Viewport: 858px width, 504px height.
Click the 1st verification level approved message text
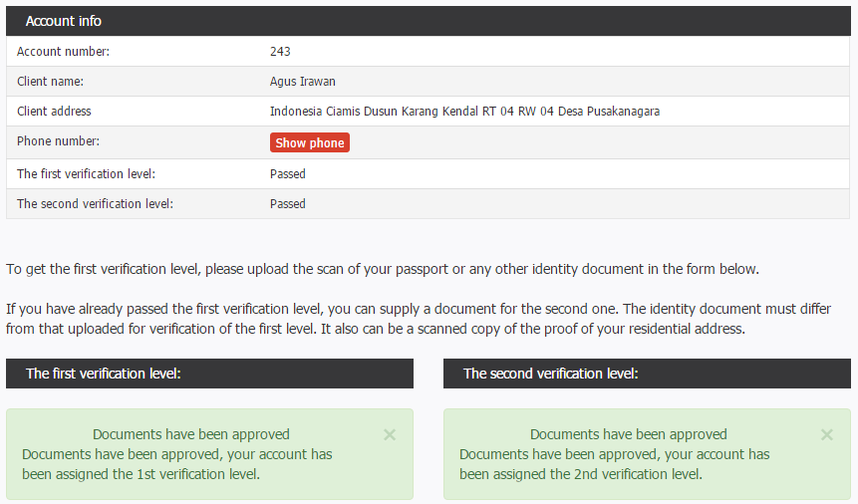pyautogui.click(x=177, y=464)
